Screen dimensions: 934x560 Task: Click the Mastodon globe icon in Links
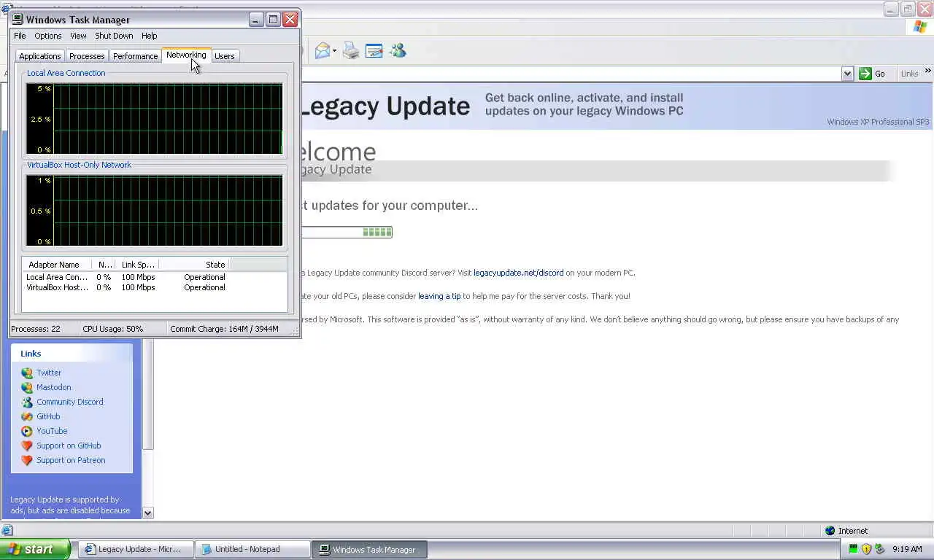point(27,387)
